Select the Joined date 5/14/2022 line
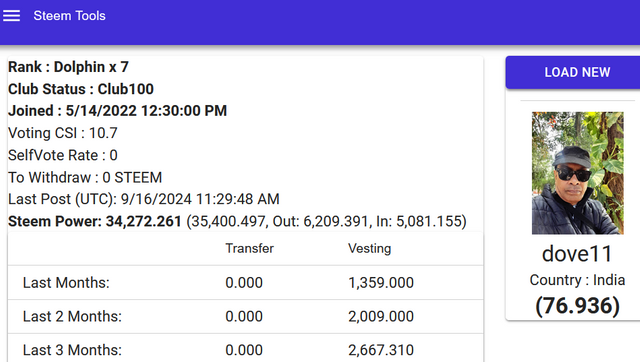The width and height of the screenshot is (640, 362). (x=118, y=111)
